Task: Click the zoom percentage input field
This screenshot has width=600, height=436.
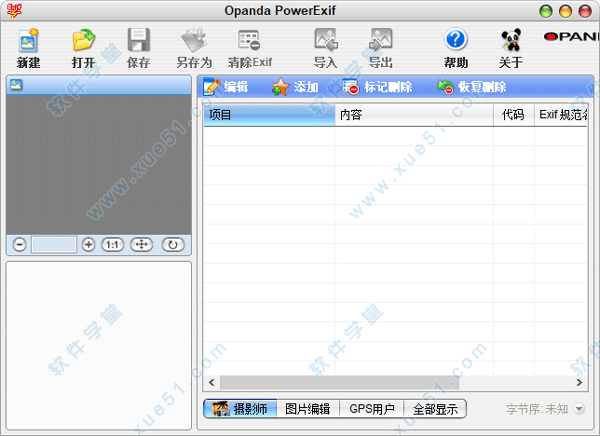Action: coord(54,245)
